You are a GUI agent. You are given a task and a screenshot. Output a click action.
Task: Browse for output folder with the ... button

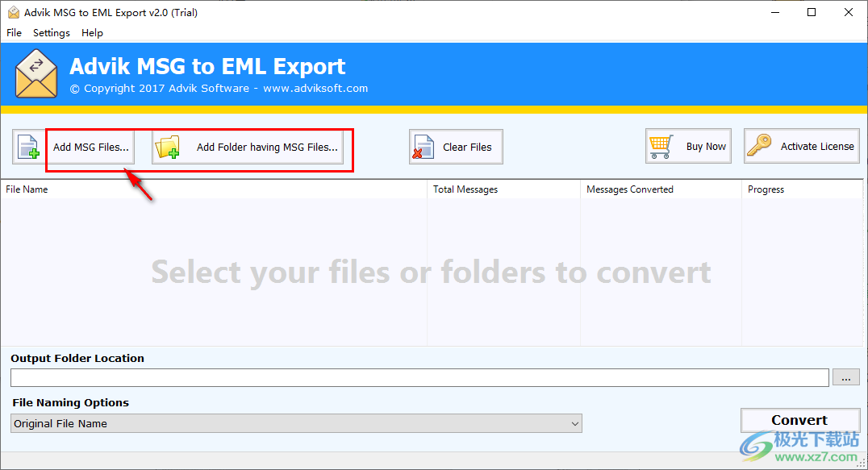[x=846, y=377]
